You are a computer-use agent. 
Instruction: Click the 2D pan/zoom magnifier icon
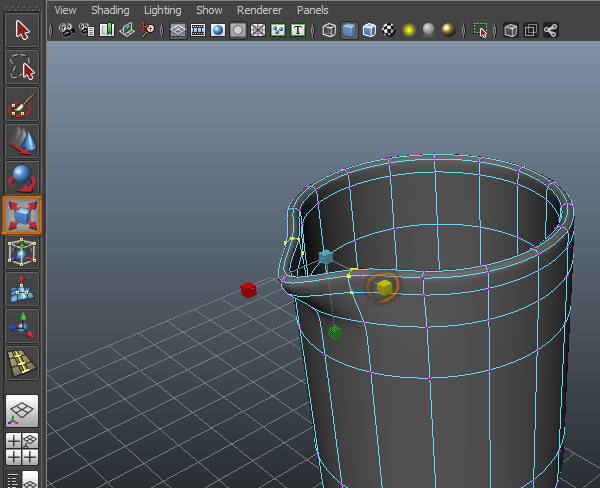tap(147, 30)
